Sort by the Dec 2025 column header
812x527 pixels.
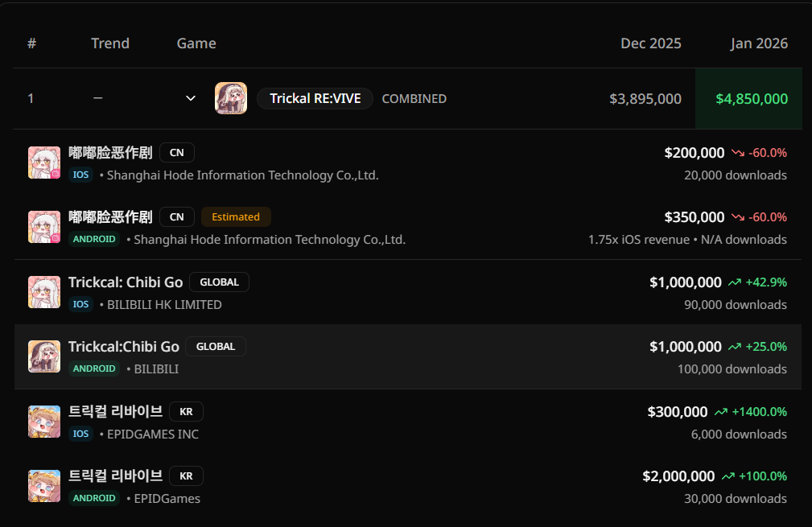[650, 43]
